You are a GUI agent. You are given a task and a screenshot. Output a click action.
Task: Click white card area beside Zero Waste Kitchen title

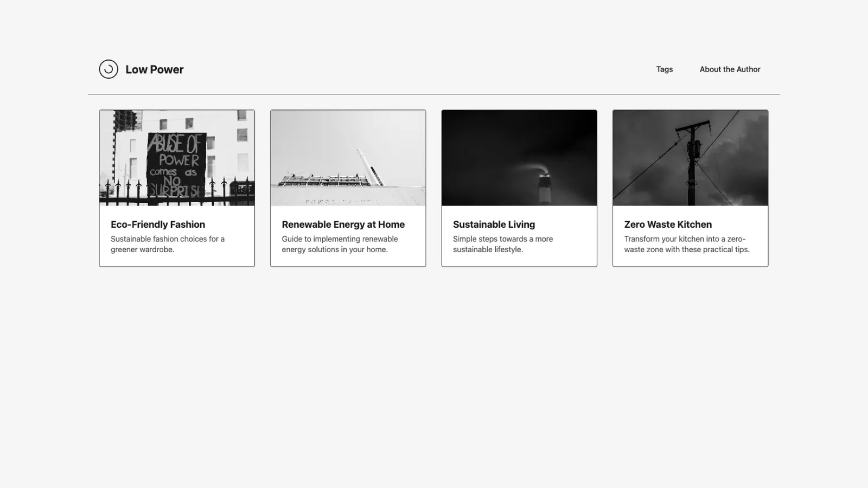(x=741, y=224)
